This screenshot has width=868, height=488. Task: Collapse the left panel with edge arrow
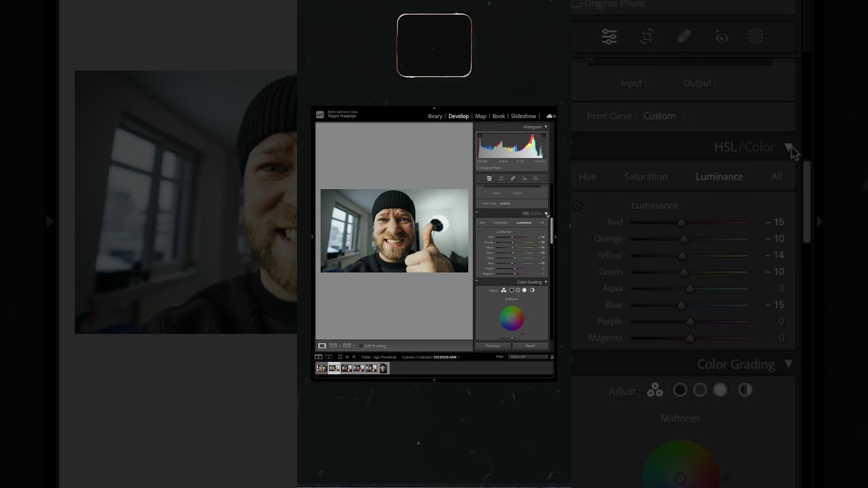(x=313, y=237)
